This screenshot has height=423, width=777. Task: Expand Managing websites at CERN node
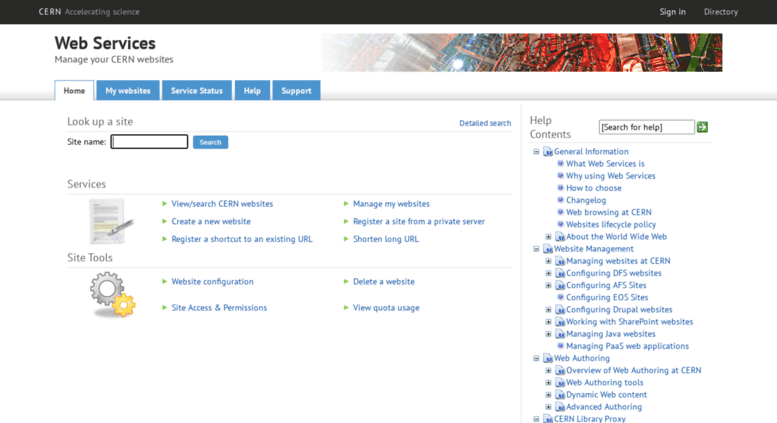point(549,261)
